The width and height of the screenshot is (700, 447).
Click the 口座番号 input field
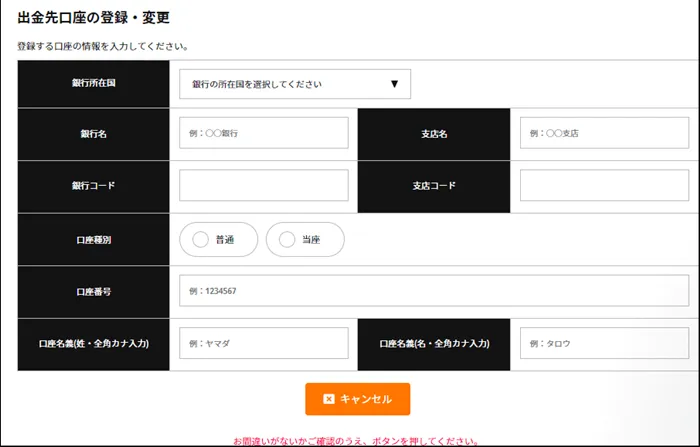click(434, 291)
